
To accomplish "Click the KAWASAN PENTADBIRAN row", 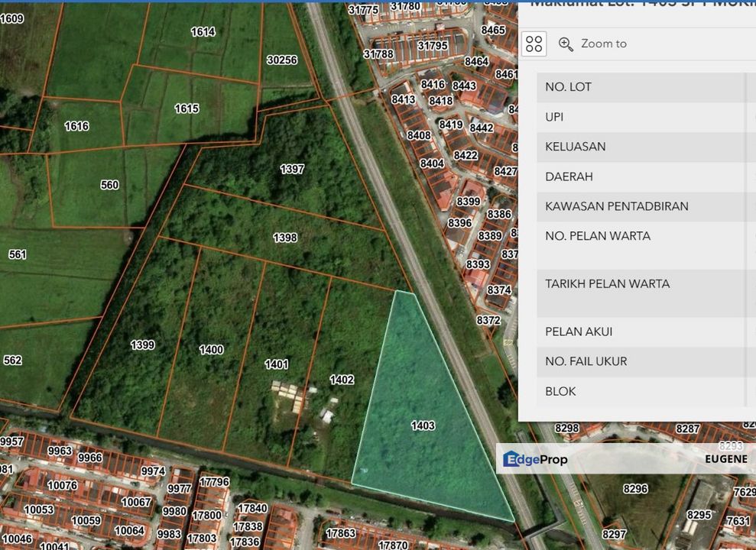I will coord(642,206).
